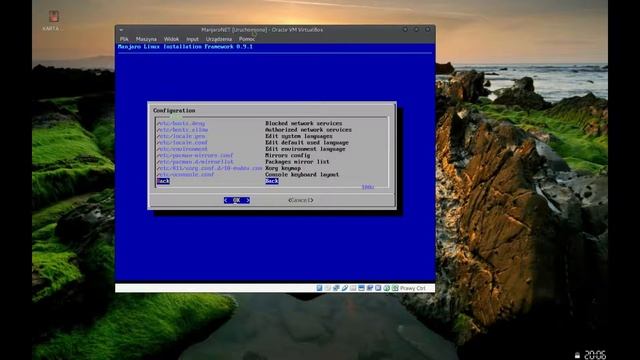Pick the Packages mirror list entry
This screenshot has width=640, height=360.
[x=243, y=162]
